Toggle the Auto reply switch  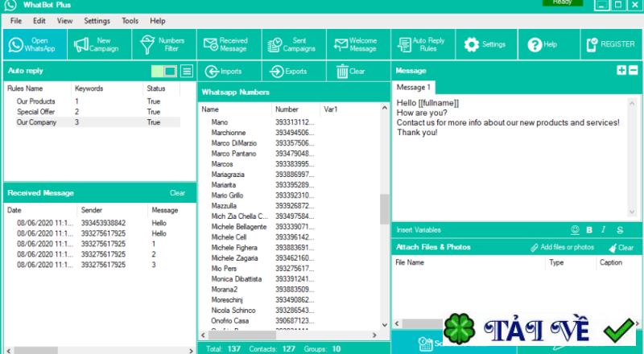[164, 71]
